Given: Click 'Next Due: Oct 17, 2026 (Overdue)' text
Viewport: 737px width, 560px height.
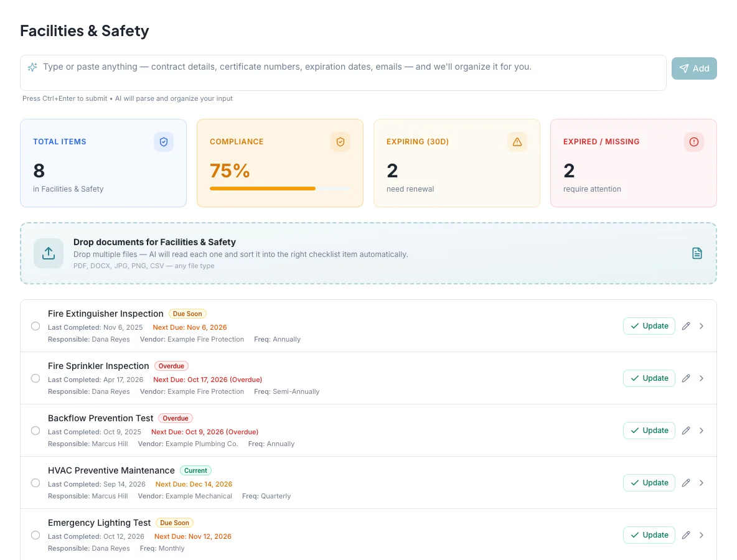Looking at the screenshot, I should click(208, 380).
